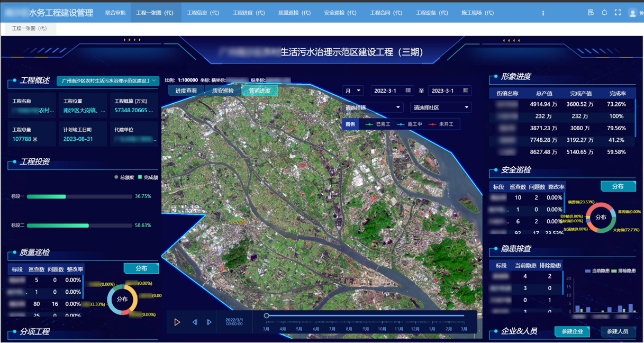Expand the 请选择镇 town dropdown
Viewport: 644px width, 343px height.
click(373, 107)
